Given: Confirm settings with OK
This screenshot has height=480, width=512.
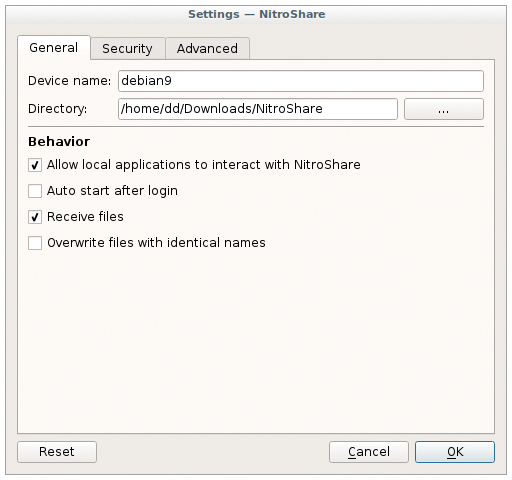Looking at the screenshot, I should [x=455, y=452].
